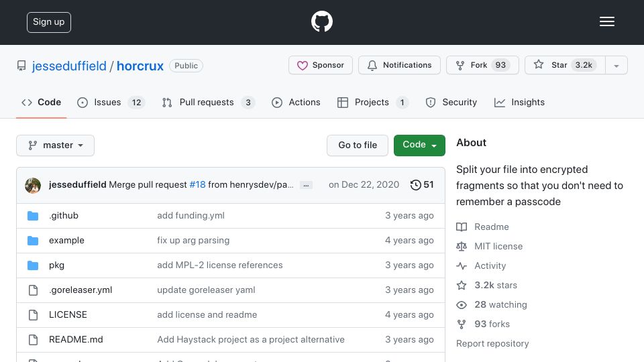The width and height of the screenshot is (644, 362).
Task: Click 'update goreleaser yaml' commit message
Action: [206, 290]
